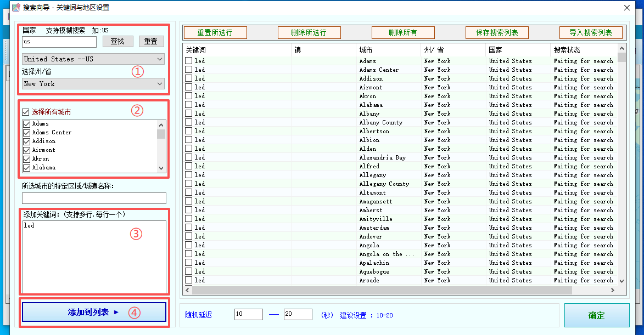
Task: Click 保存搜索列表 button
Action: [497, 33]
